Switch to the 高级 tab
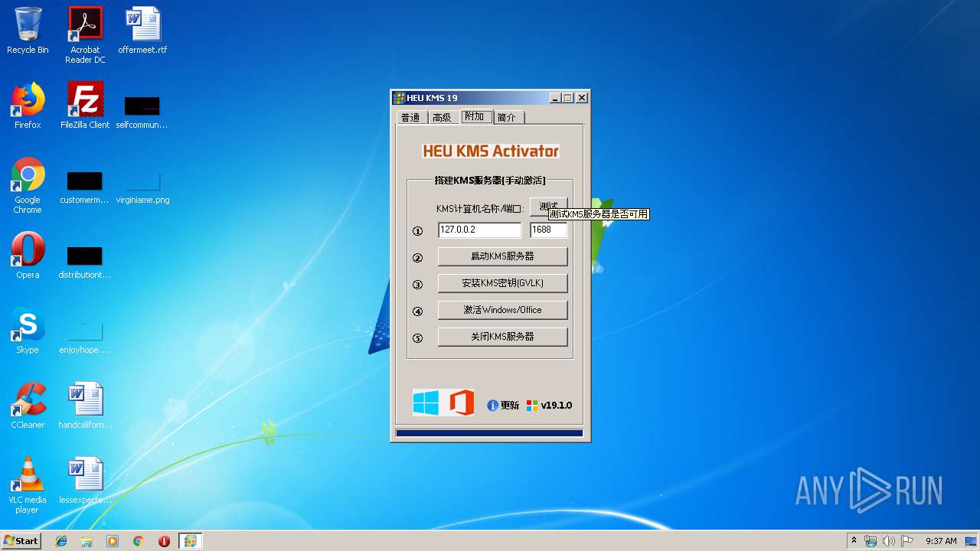This screenshot has height=551, width=980. pos(443,117)
